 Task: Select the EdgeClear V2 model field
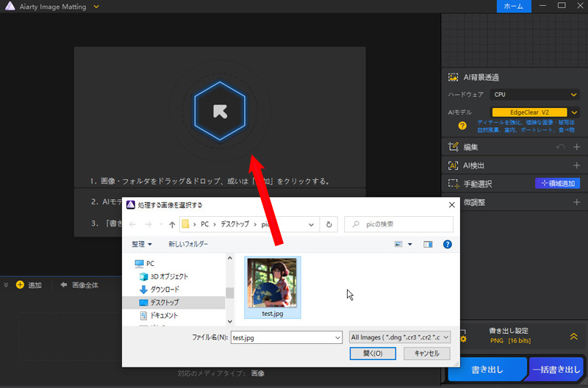pyautogui.click(x=529, y=112)
